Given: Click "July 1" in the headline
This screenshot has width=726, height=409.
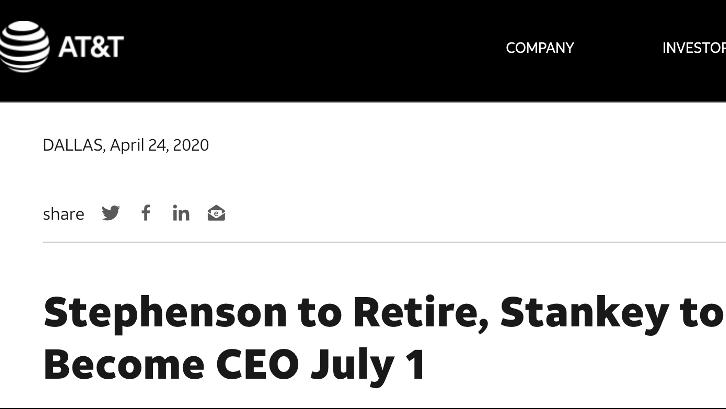Looking at the screenshot, I should click(x=368, y=365).
